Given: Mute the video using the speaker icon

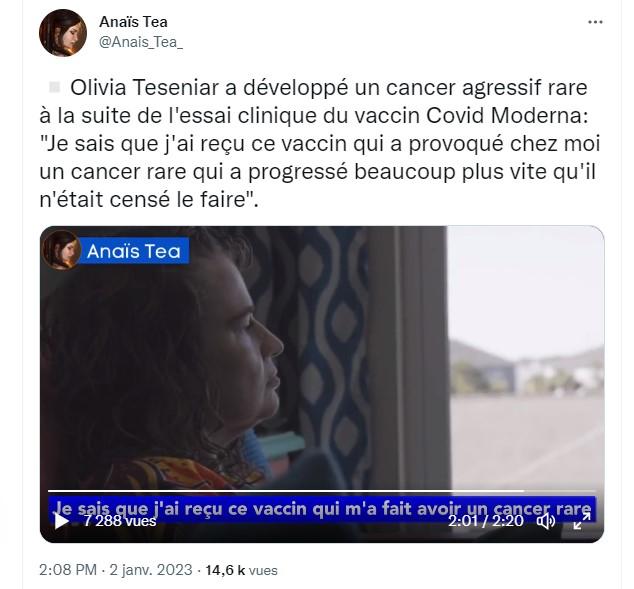Looking at the screenshot, I should click(545, 521).
